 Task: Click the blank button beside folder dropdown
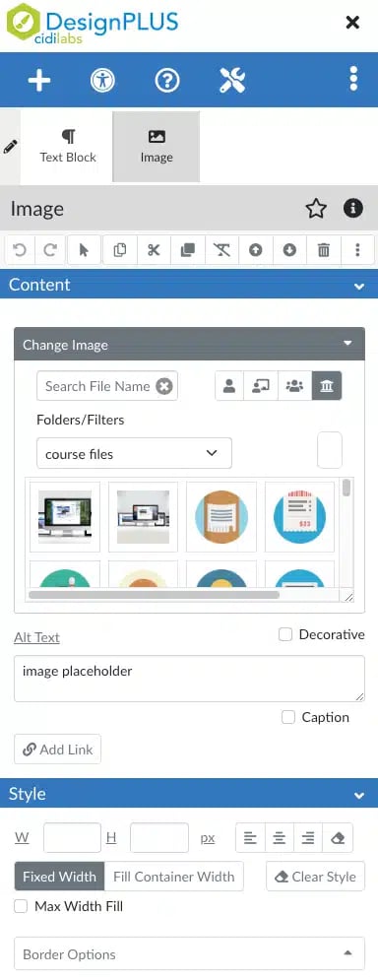(x=330, y=450)
